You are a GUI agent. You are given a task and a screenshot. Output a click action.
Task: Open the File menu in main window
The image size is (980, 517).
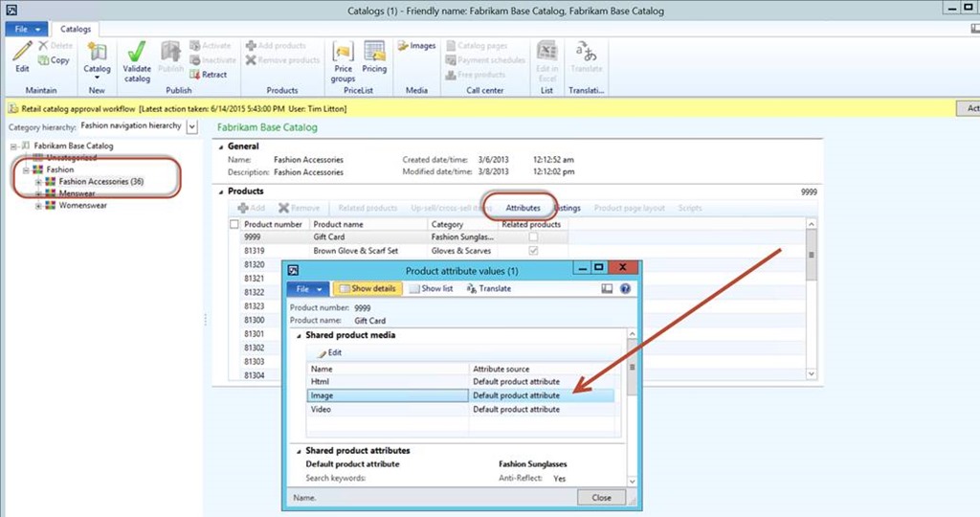(x=26, y=29)
